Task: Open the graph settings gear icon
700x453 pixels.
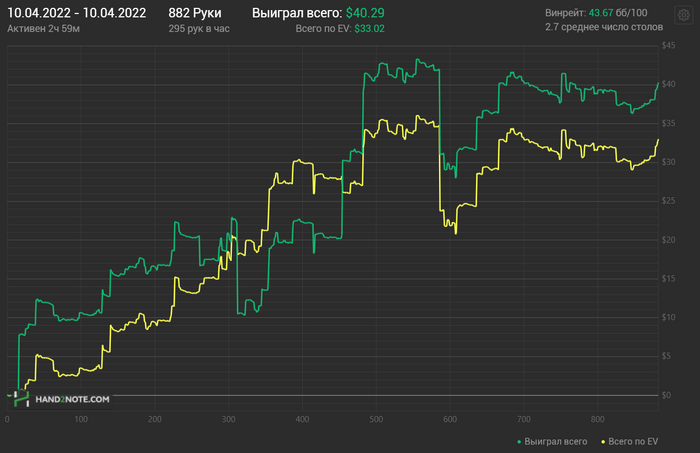Action: click(x=683, y=15)
